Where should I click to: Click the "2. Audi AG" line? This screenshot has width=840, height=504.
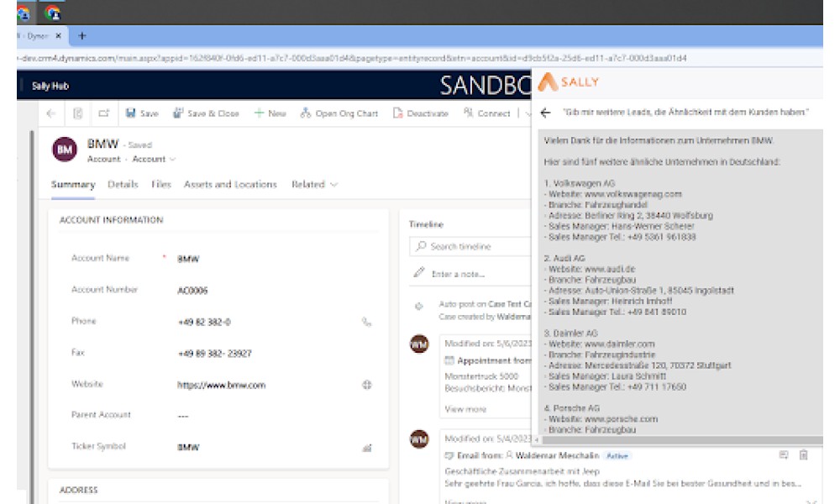[564, 258]
